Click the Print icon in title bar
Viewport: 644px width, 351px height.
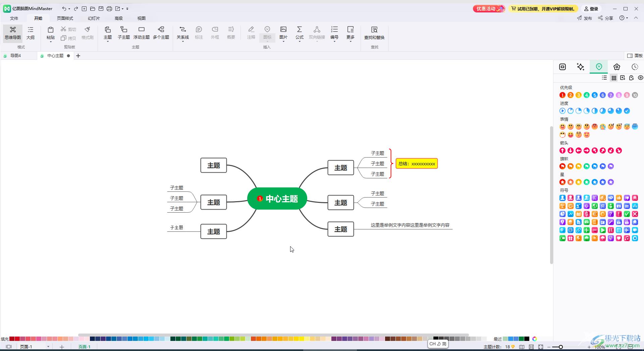pos(109,9)
